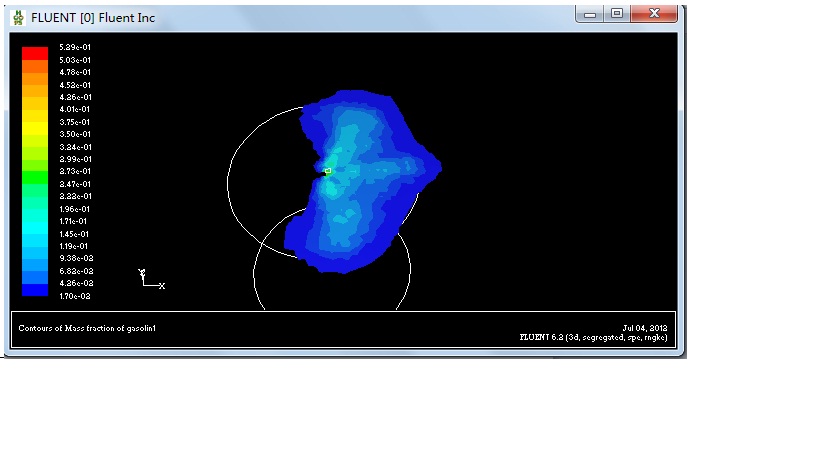Click the XYZ axis triad indicator
Image resolution: width=819 pixels, height=460 pixels.
tap(150, 279)
